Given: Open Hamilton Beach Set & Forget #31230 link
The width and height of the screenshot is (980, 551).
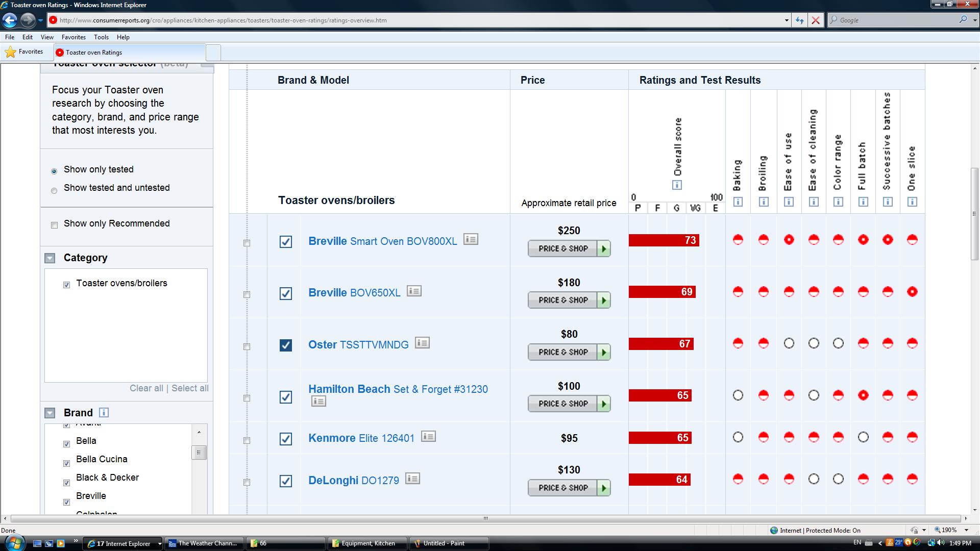Looking at the screenshot, I should pos(398,389).
